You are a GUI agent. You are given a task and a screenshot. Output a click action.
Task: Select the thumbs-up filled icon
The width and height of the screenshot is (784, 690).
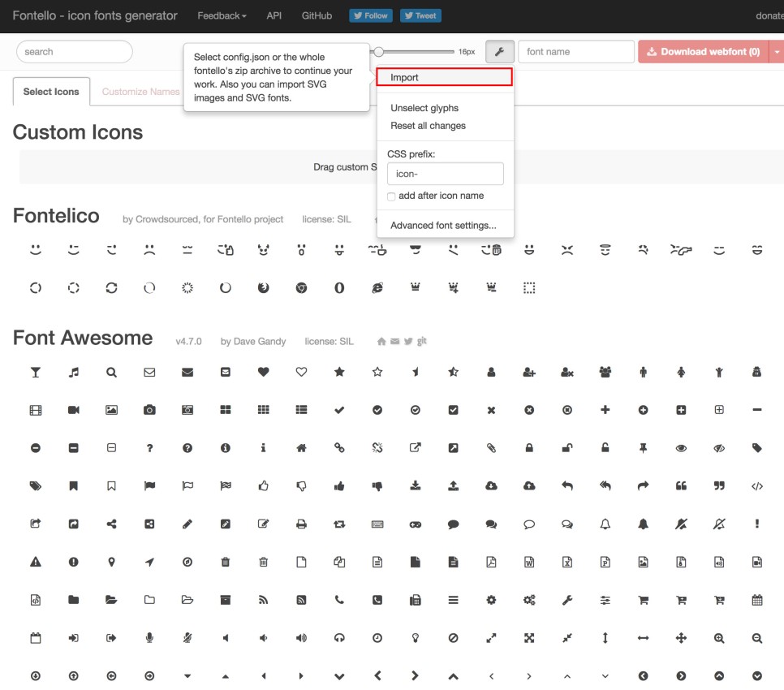pos(339,486)
